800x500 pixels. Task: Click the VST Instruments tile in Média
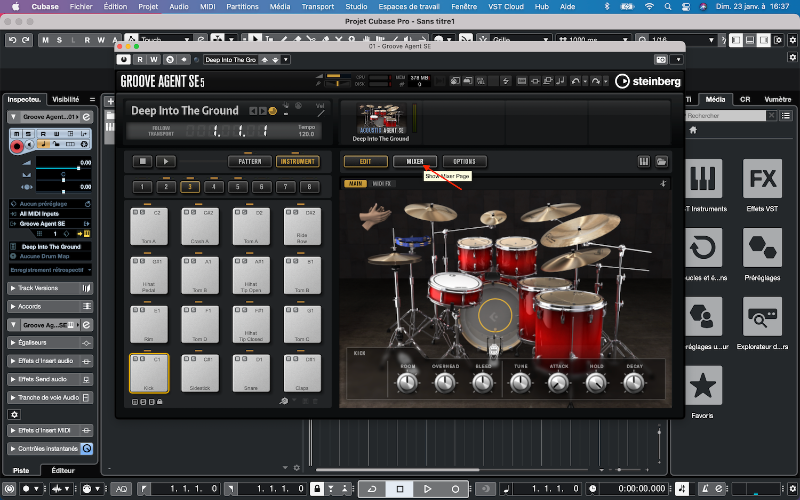tap(704, 179)
